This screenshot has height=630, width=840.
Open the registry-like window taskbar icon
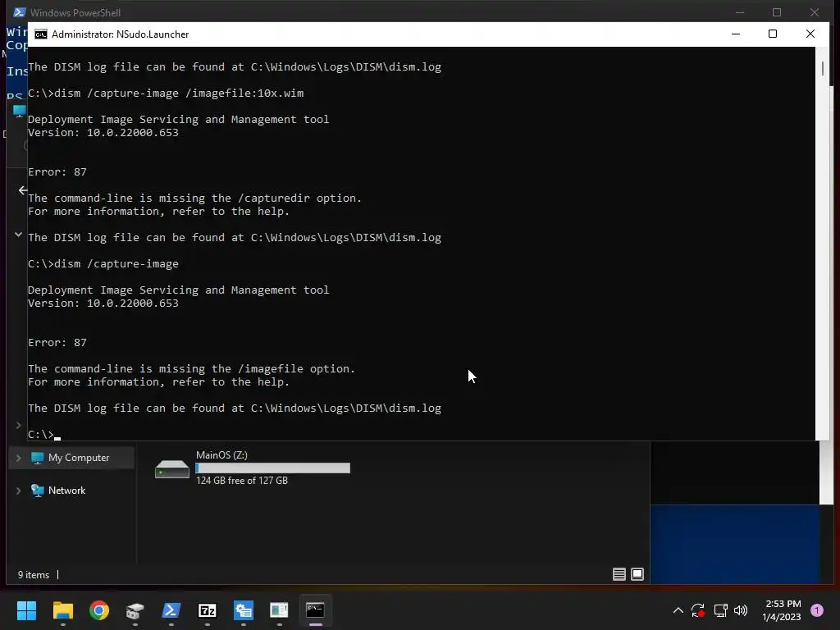(x=279, y=610)
